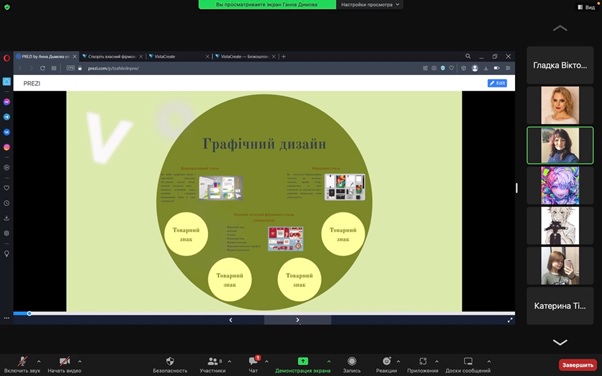
Task: Open the Opera easy setup icon
Action: click(508, 68)
